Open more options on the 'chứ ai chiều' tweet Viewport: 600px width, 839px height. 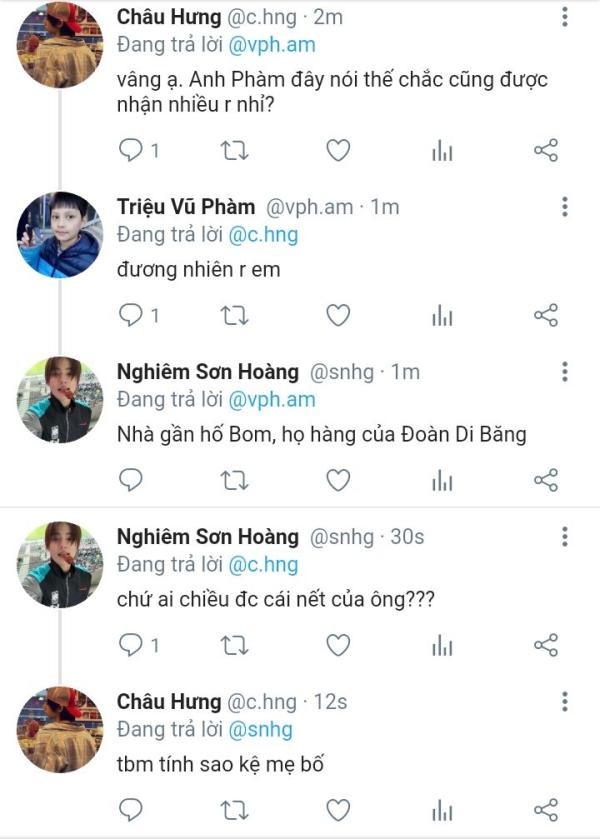click(x=565, y=537)
